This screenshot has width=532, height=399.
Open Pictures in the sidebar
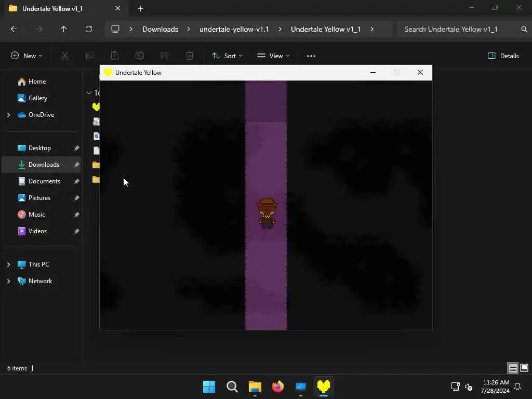pos(39,198)
